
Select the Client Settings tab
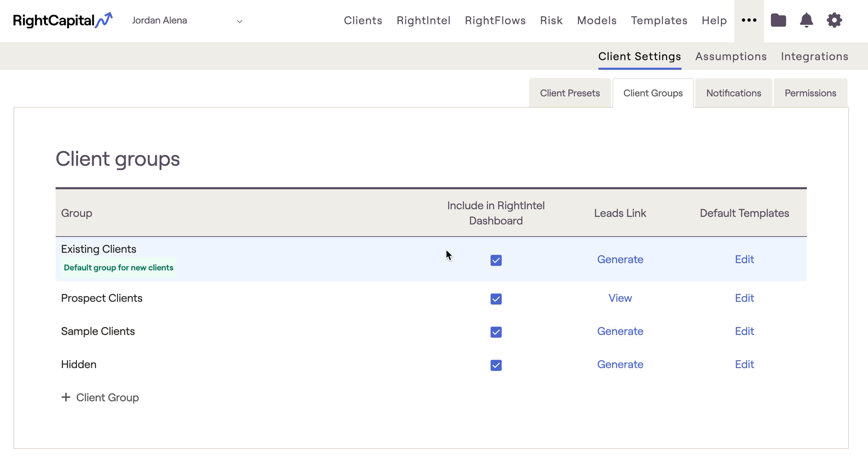[639, 56]
